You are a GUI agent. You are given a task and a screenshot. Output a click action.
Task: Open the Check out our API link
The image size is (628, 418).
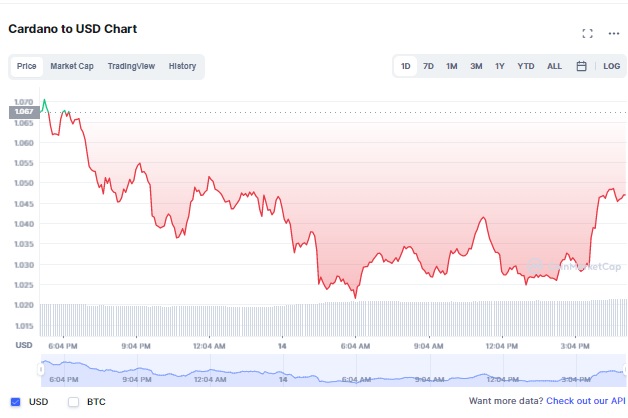coord(585,401)
